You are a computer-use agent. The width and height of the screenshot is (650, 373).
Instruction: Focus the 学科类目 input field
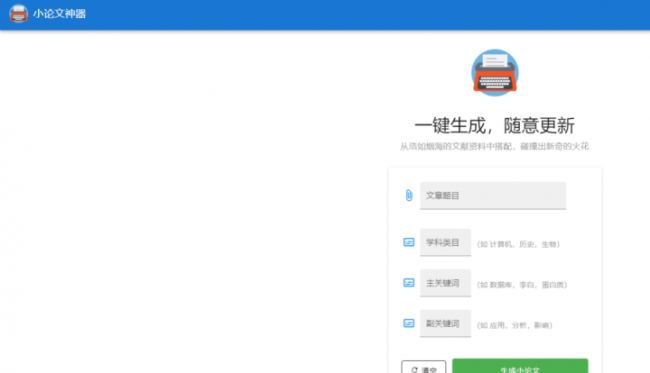pos(445,242)
